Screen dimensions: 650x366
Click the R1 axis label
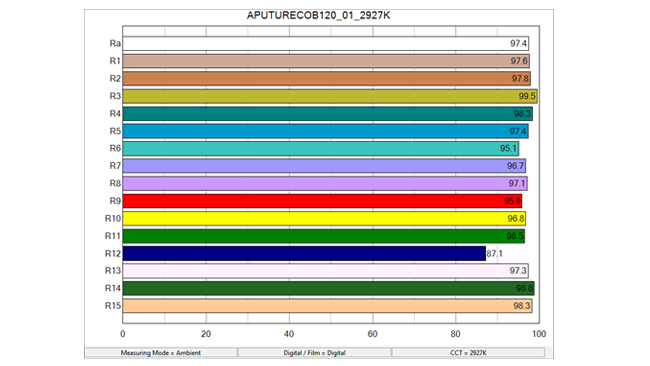coord(115,61)
